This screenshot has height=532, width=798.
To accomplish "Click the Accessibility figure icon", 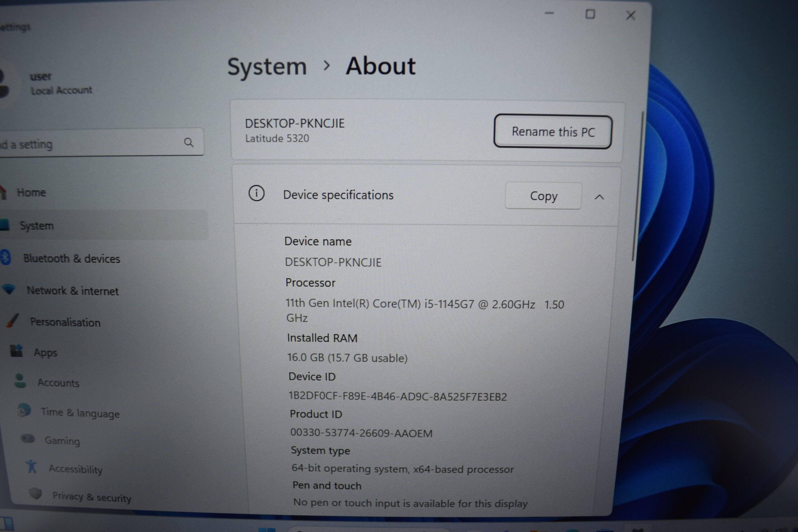I will (x=31, y=467).
